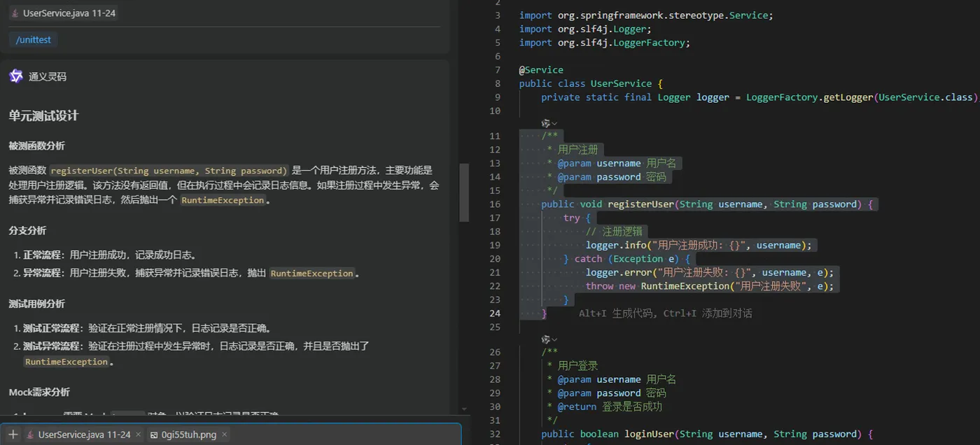Click throw new RuntimeException on line 22

click(710, 286)
